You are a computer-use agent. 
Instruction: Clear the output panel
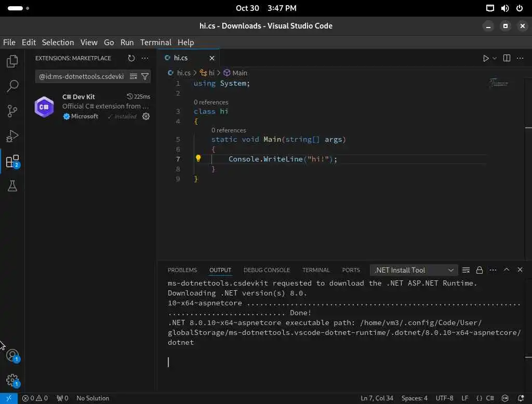coord(466,270)
